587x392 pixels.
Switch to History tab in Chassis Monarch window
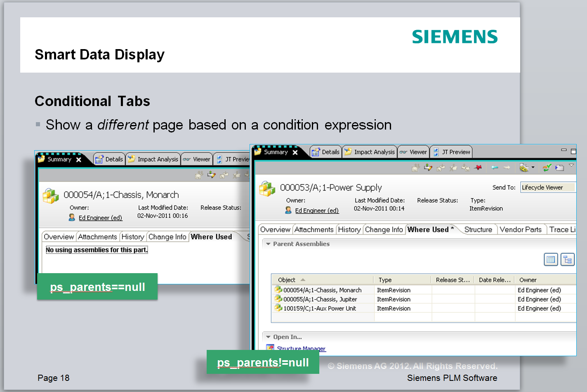tap(132, 237)
